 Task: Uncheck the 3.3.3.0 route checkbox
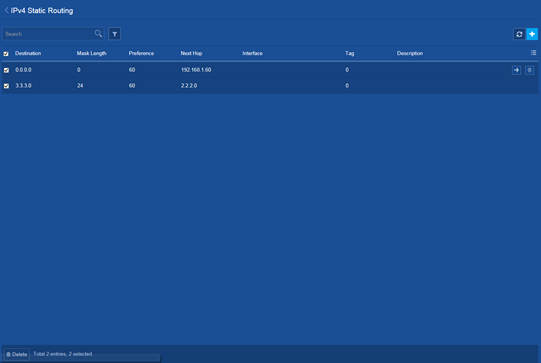coord(6,86)
